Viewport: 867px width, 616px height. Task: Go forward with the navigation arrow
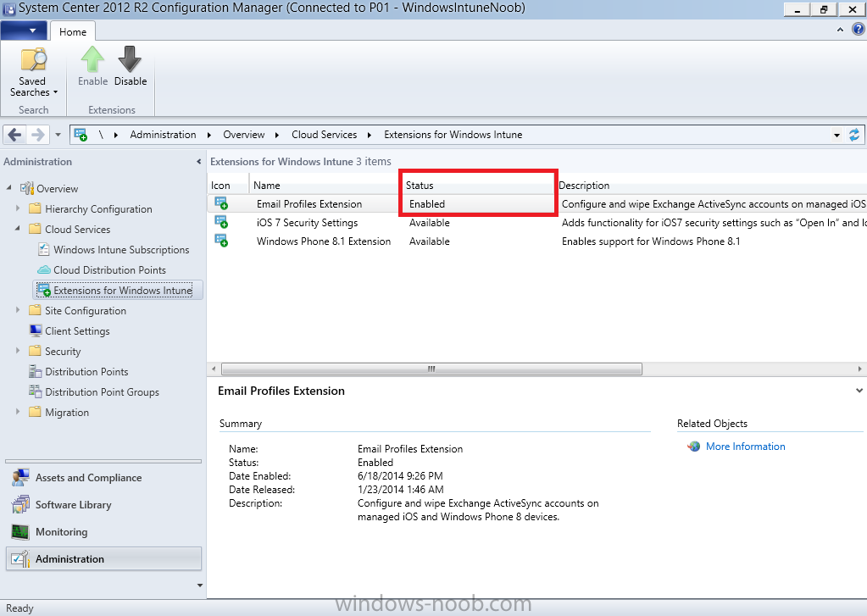[37, 135]
